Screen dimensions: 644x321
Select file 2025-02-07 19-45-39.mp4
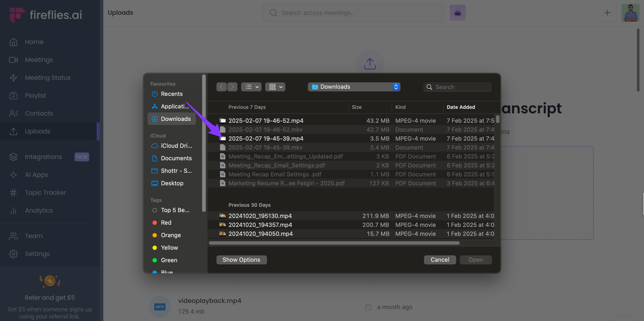(x=265, y=139)
